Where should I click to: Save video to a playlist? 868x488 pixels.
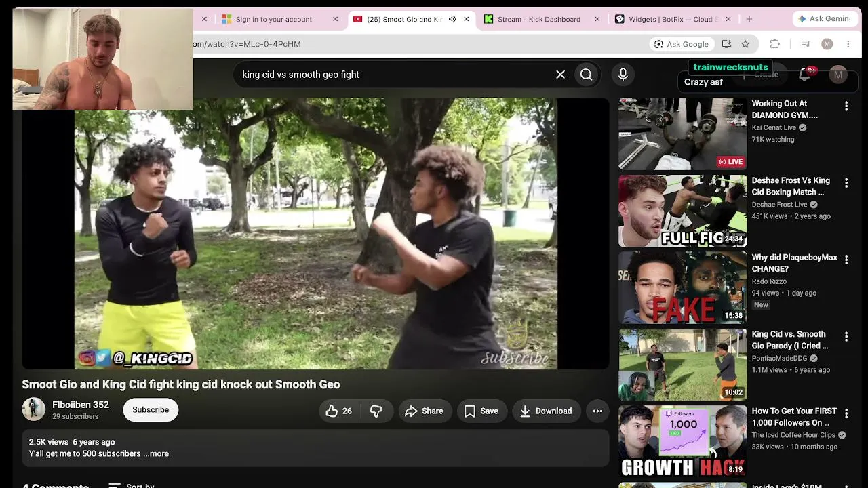point(481,411)
